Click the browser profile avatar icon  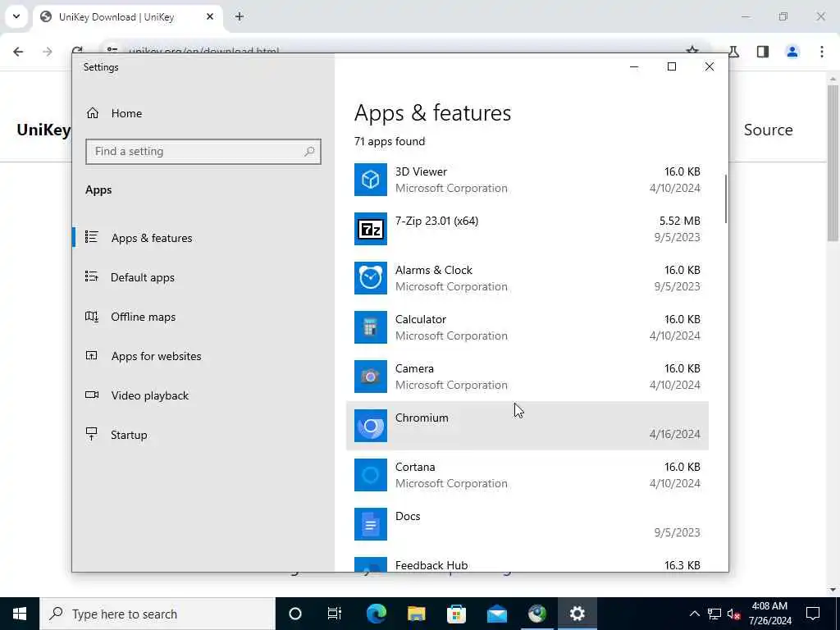pos(792,52)
